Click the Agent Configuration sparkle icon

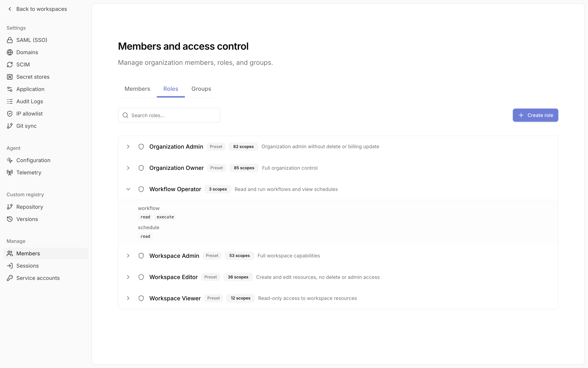10,160
